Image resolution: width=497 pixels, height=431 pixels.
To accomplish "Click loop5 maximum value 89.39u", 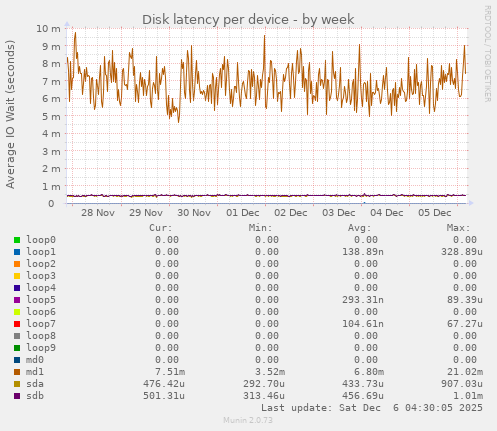I will point(465,300).
